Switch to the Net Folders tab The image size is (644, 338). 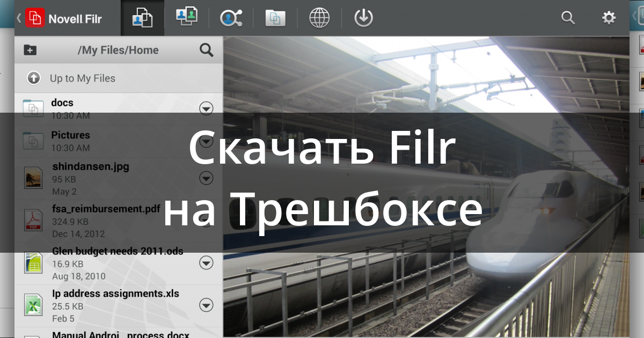pos(275,18)
